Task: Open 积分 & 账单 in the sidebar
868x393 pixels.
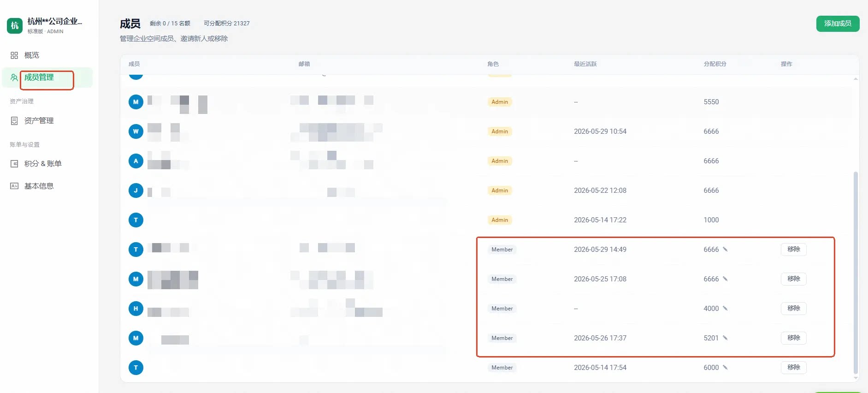Action: pyautogui.click(x=43, y=164)
